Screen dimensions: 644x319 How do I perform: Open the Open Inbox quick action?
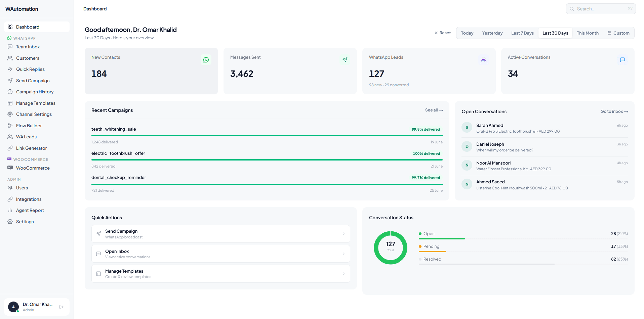tap(221, 254)
